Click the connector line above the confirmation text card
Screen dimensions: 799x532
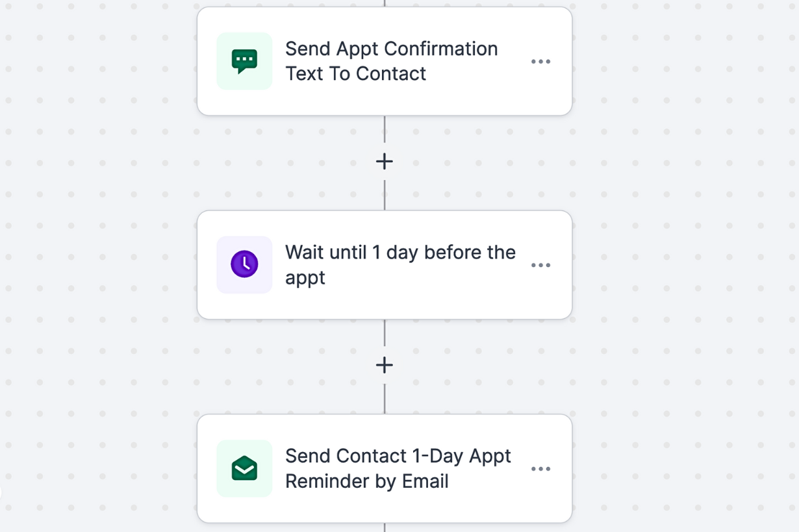pyautogui.click(x=385, y=3)
